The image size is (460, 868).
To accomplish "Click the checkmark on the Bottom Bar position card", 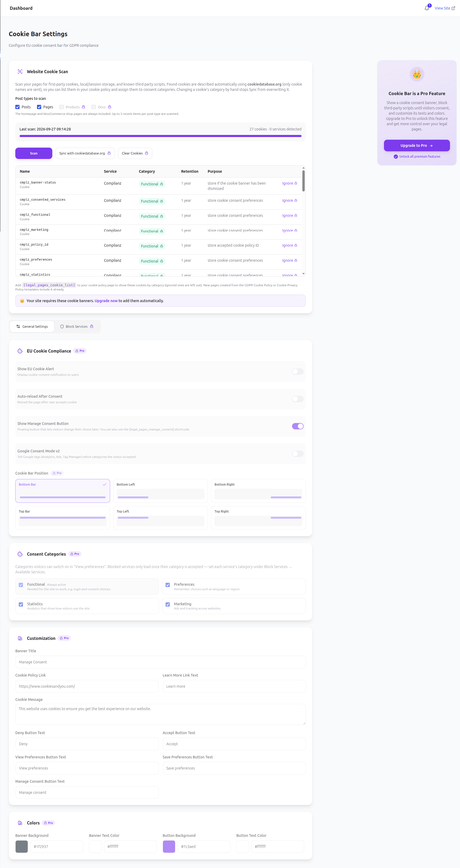I will point(105,485).
